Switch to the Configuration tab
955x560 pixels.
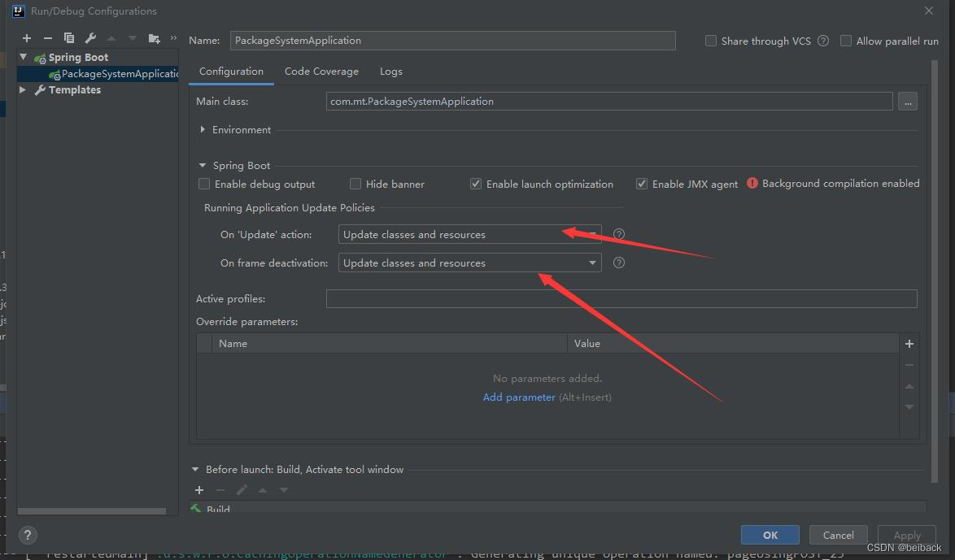[x=232, y=72]
